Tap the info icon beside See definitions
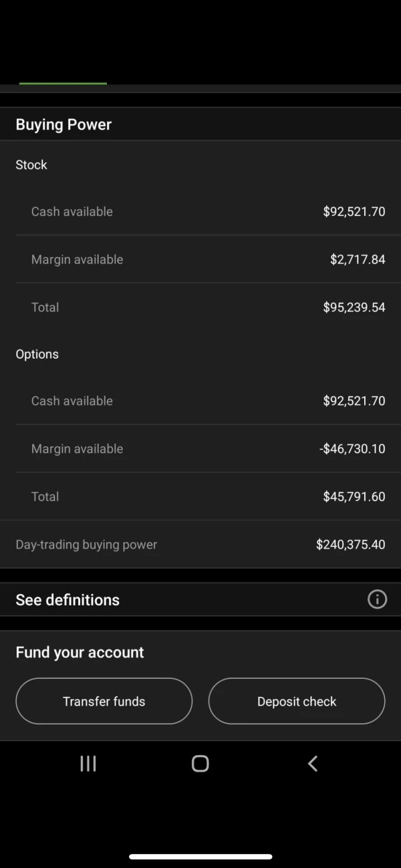The width and height of the screenshot is (401, 868). pos(377,599)
